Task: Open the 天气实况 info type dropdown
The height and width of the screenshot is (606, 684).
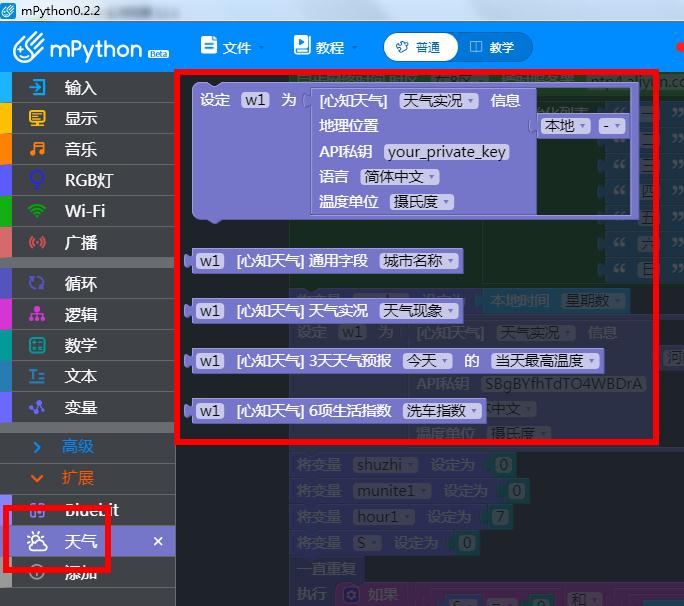Action: [x=439, y=101]
